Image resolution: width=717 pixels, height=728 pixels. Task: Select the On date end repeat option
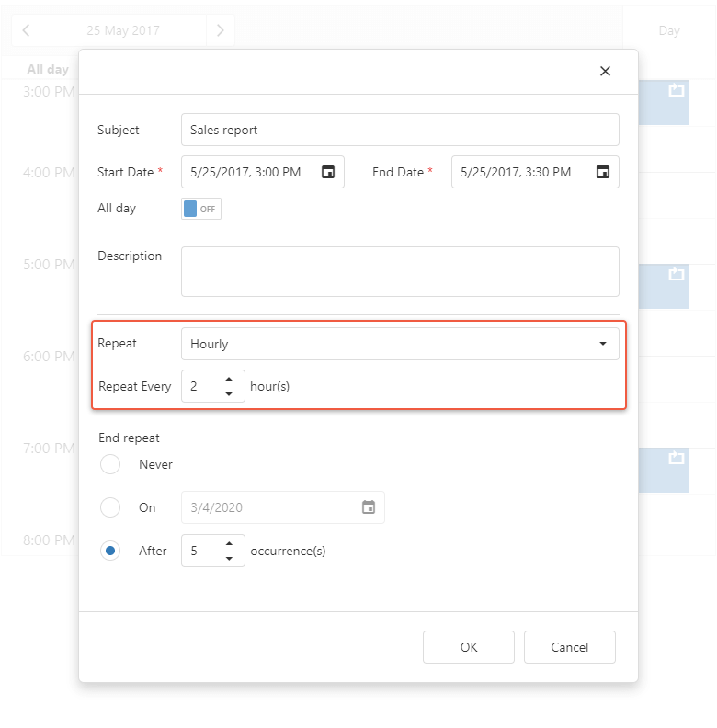110,507
